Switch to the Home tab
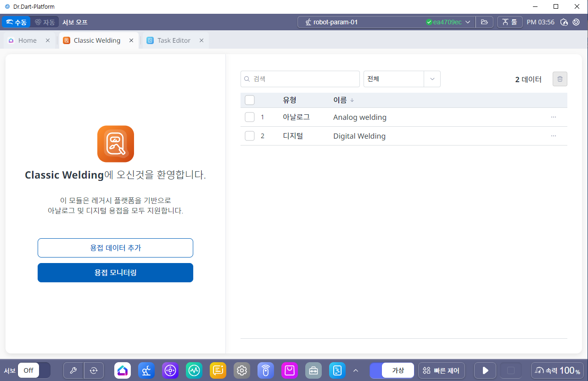 point(27,40)
